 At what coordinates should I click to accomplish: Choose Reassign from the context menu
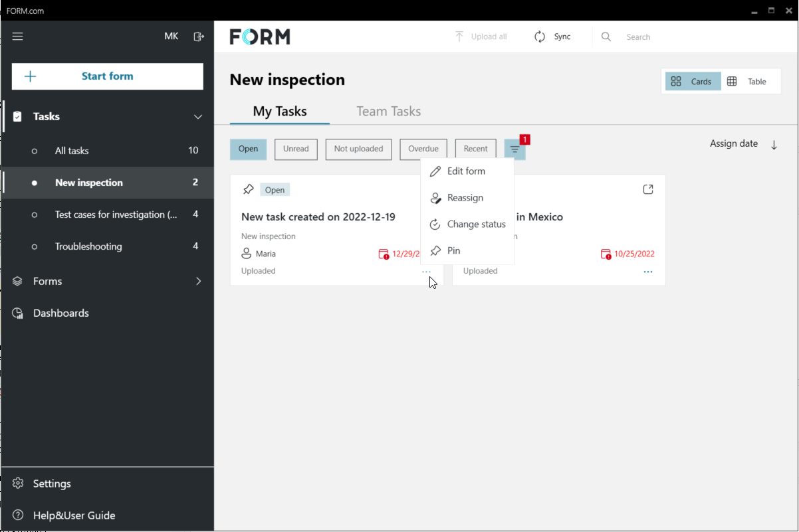tap(465, 197)
